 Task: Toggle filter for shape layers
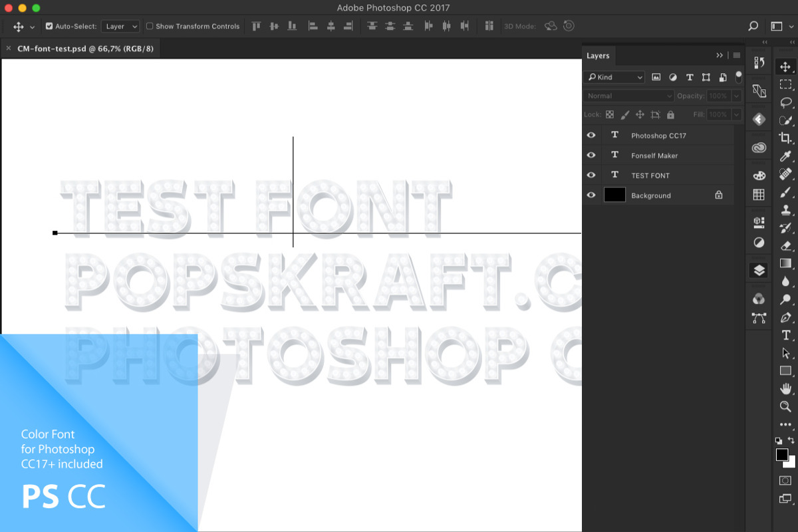tap(706, 77)
